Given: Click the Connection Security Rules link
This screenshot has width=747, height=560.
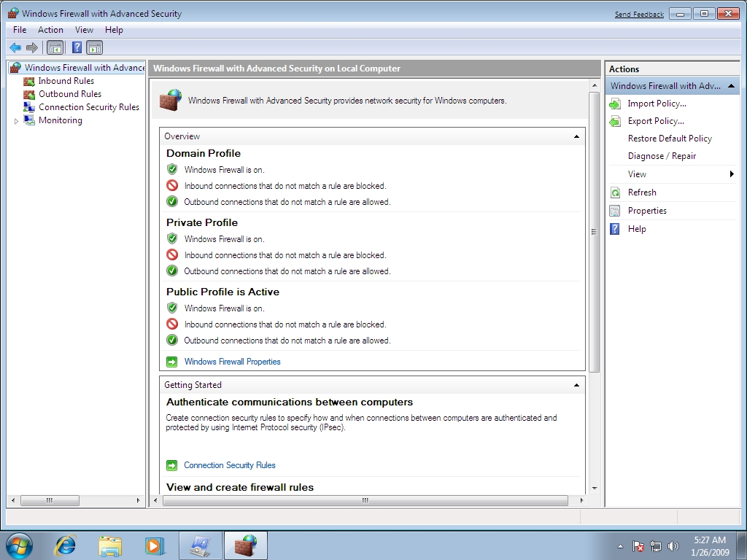Looking at the screenshot, I should pyautogui.click(x=229, y=465).
